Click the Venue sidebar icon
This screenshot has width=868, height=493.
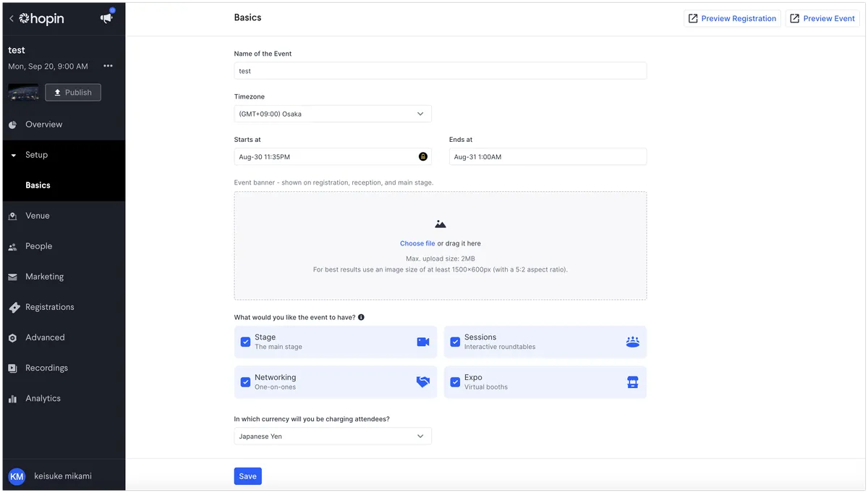[x=12, y=216]
